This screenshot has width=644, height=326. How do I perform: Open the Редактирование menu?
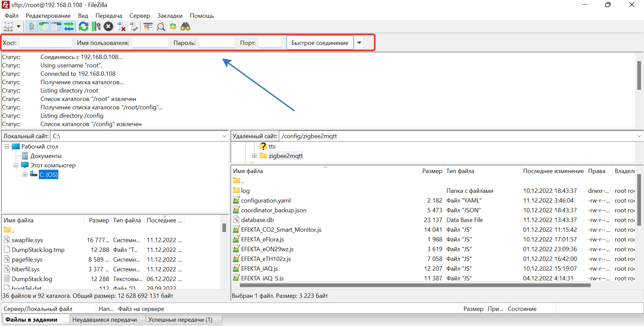[x=48, y=16]
